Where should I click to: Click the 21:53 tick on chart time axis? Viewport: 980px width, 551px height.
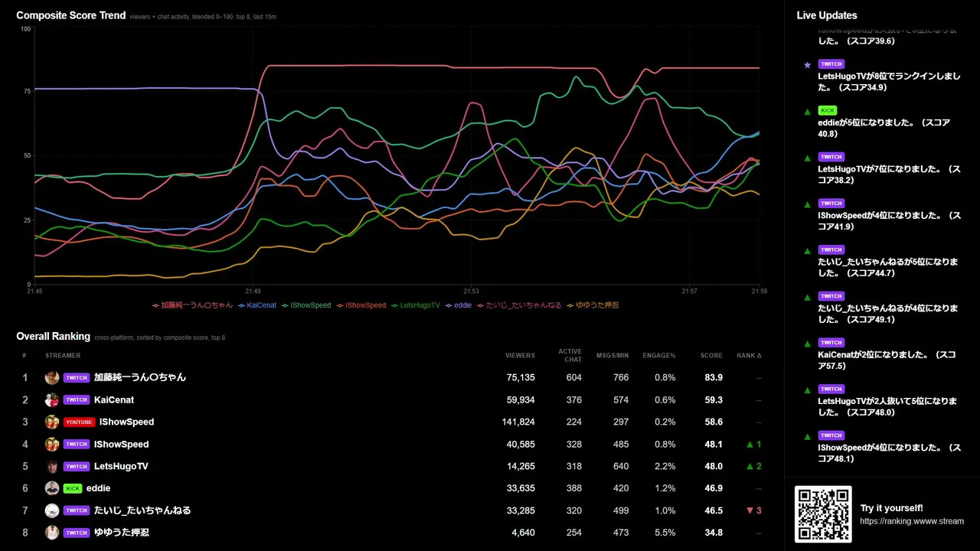click(x=471, y=291)
